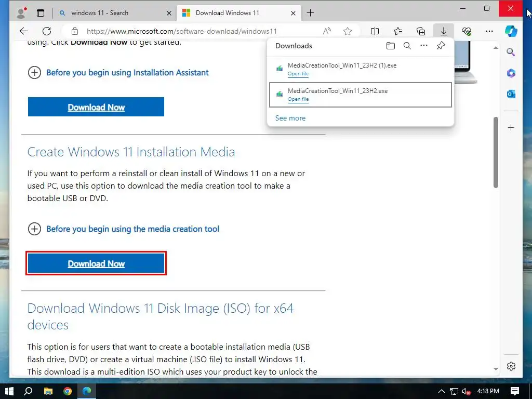Image resolution: width=532 pixels, height=399 pixels.
Task: Click Microsoft Edge taskbar icon
Action: 87,391
